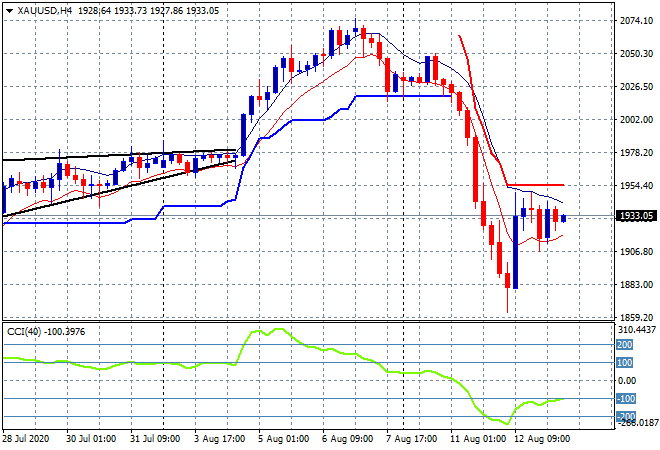Click the CCI 100 level label
Screen dimensions: 660x450
click(624, 362)
